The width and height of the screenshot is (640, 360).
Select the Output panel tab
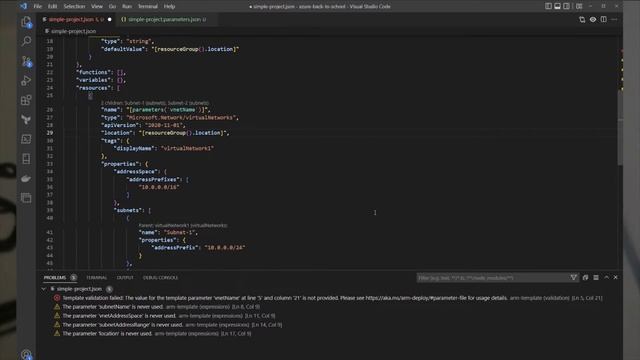point(125,278)
